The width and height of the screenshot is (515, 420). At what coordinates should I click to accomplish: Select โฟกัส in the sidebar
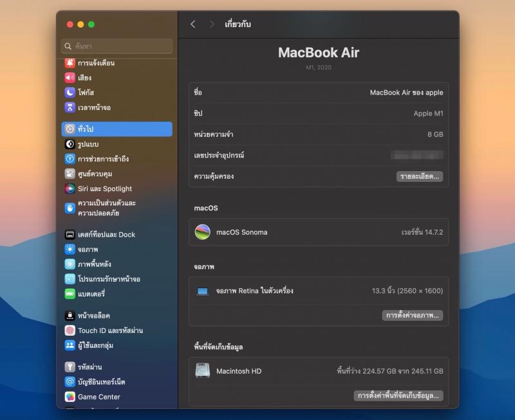86,93
